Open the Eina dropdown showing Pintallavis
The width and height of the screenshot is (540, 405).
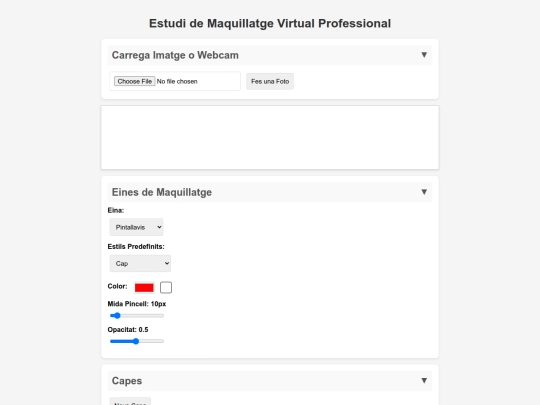[x=136, y=227]
